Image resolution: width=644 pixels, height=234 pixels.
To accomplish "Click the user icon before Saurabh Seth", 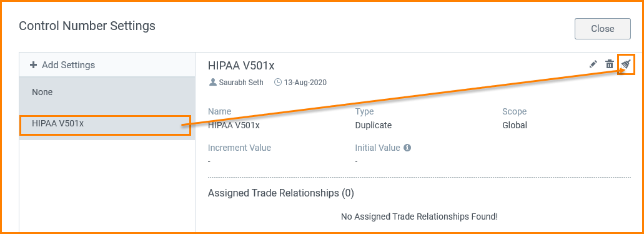I will click(x=213, y=82).
